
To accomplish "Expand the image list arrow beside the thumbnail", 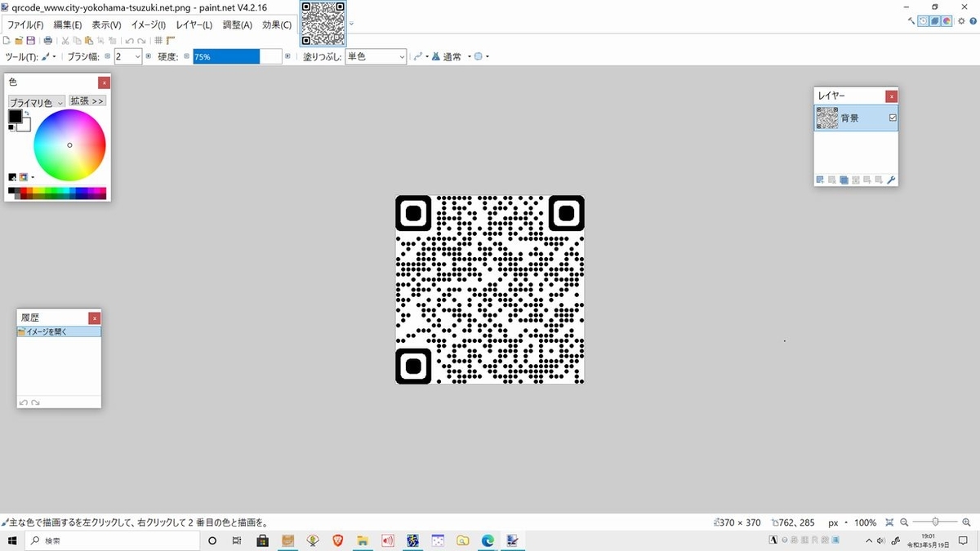I will [351, 23].
